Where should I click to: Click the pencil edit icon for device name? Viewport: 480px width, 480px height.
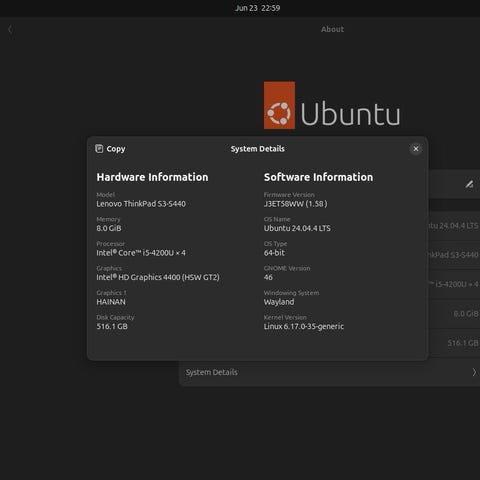pos(469,184)
